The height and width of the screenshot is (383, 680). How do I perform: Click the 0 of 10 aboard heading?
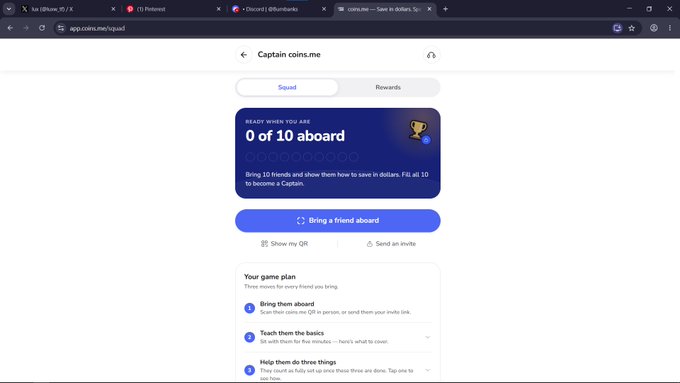[295, 136]
